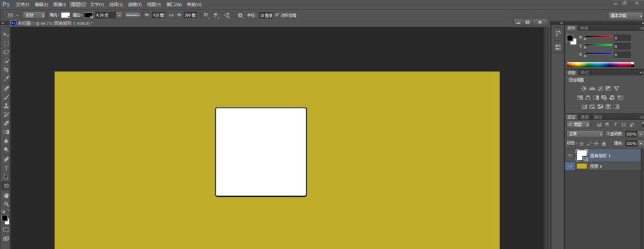Open the layer opacity slider arrow

pos(640,134)
